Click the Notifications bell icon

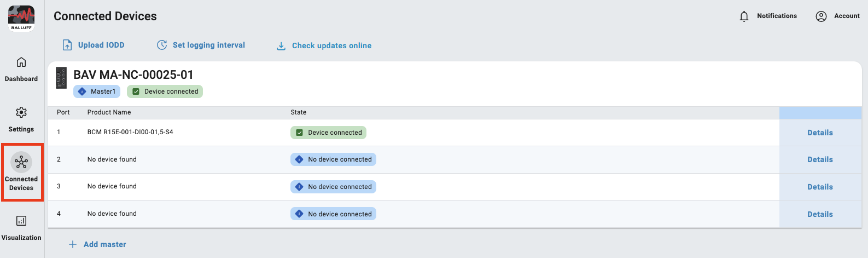744,16
